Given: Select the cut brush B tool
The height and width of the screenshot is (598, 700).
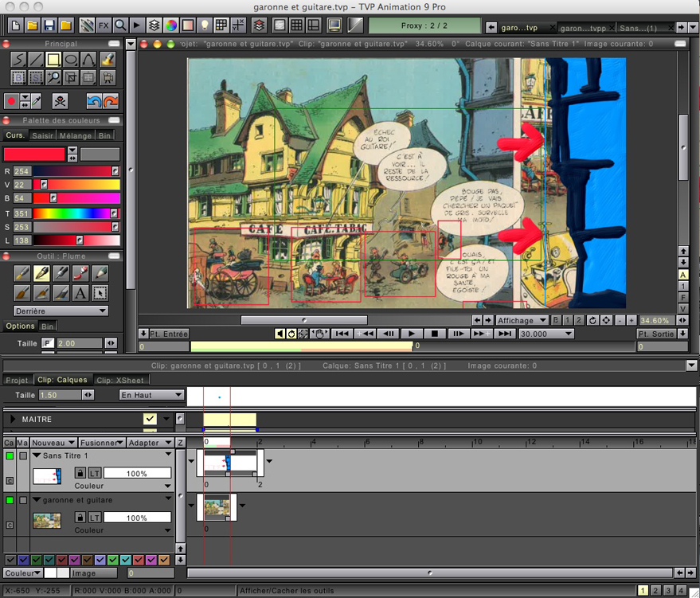Looking at the screenshot, I should pos(18,78).
